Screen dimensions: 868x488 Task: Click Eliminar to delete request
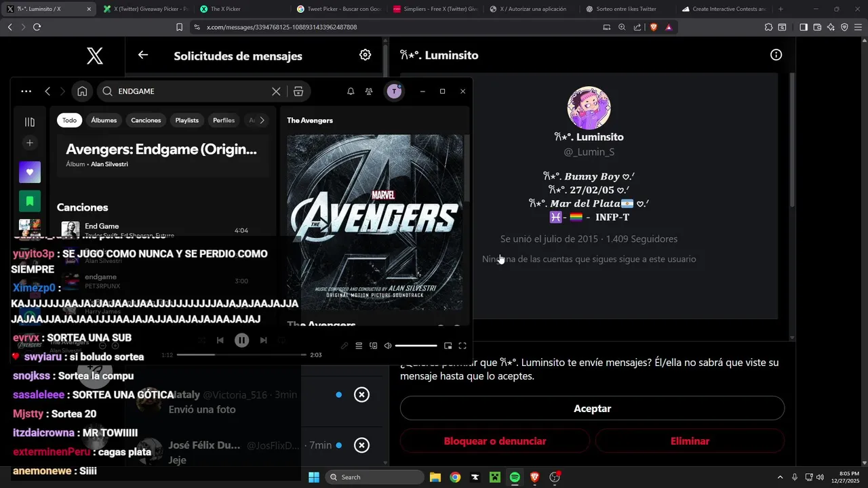(x=690, y=441)
